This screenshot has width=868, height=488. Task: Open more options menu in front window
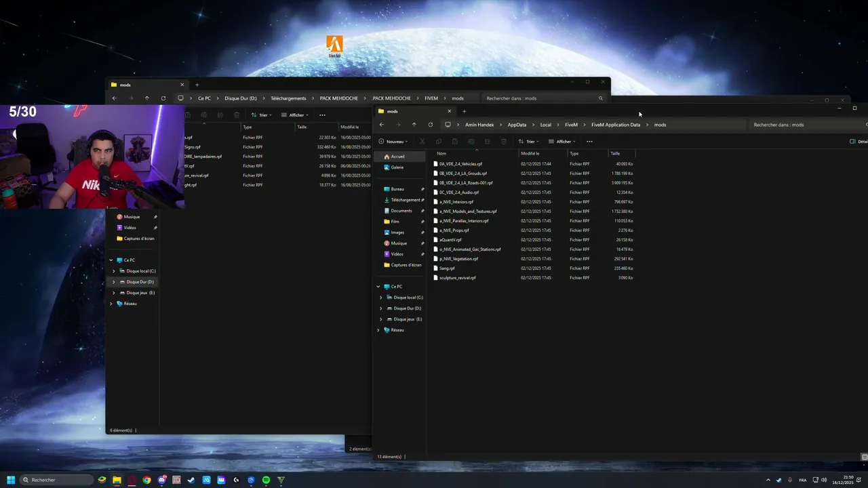click(x=589, y=142)
